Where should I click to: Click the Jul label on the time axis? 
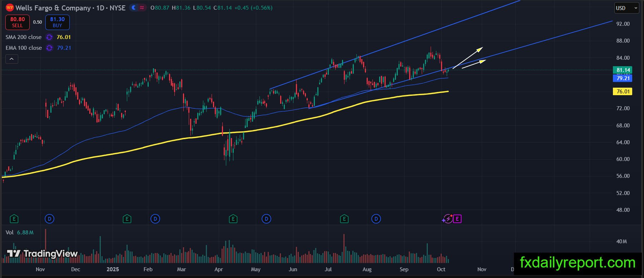(328, 269)
